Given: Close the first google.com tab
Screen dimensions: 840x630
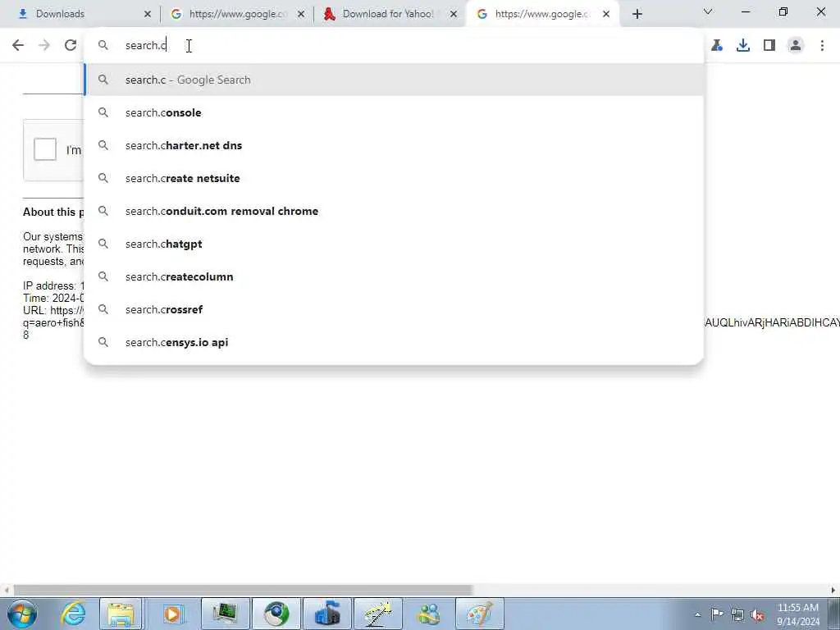Looking at the screenshot, I should pos(301,15).
